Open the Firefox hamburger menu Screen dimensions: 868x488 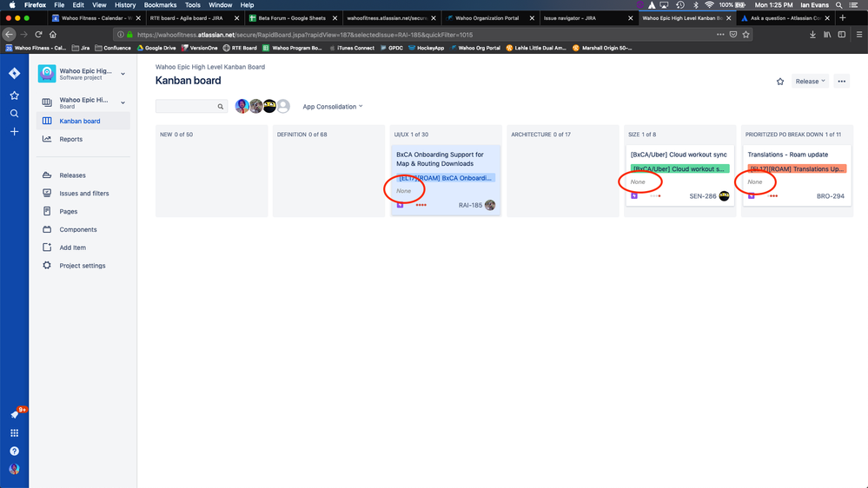point(859,35)
